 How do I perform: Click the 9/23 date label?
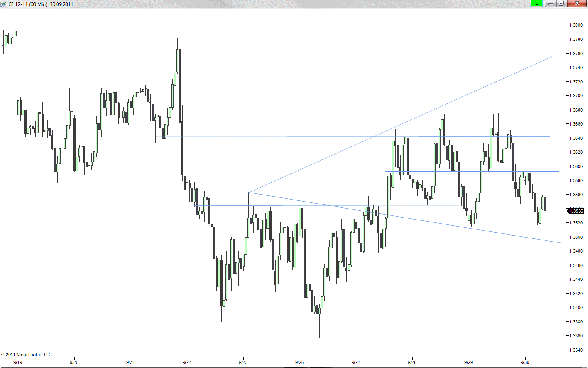(x=243, y=362)
